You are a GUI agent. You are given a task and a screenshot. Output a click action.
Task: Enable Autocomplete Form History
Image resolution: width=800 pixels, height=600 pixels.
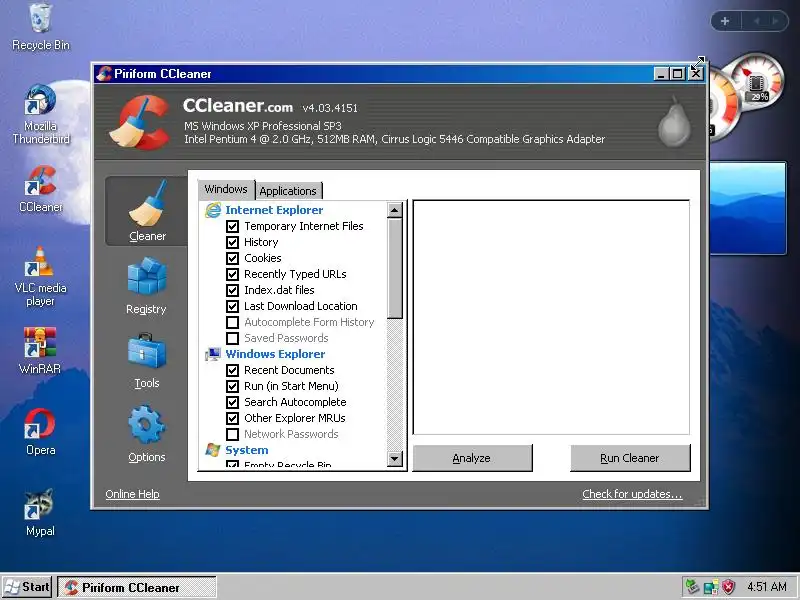point(232,322)
